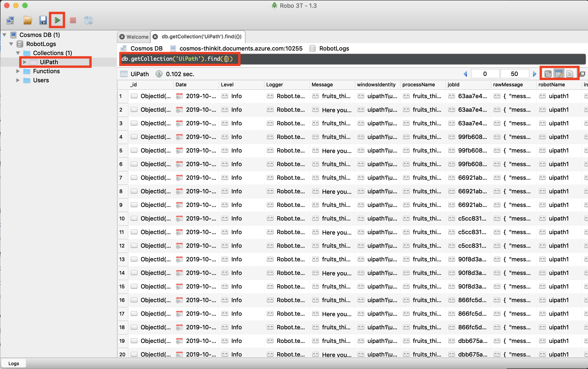Click the red stop execution icon
The height and width of the screenshot is (369, 588).
(73, 20)
